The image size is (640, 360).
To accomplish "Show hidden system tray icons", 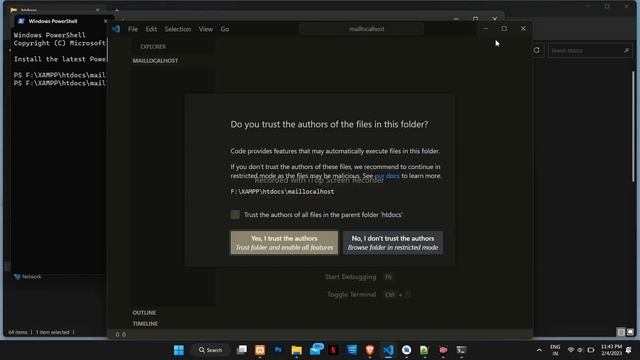I will [x=539, y=350].
